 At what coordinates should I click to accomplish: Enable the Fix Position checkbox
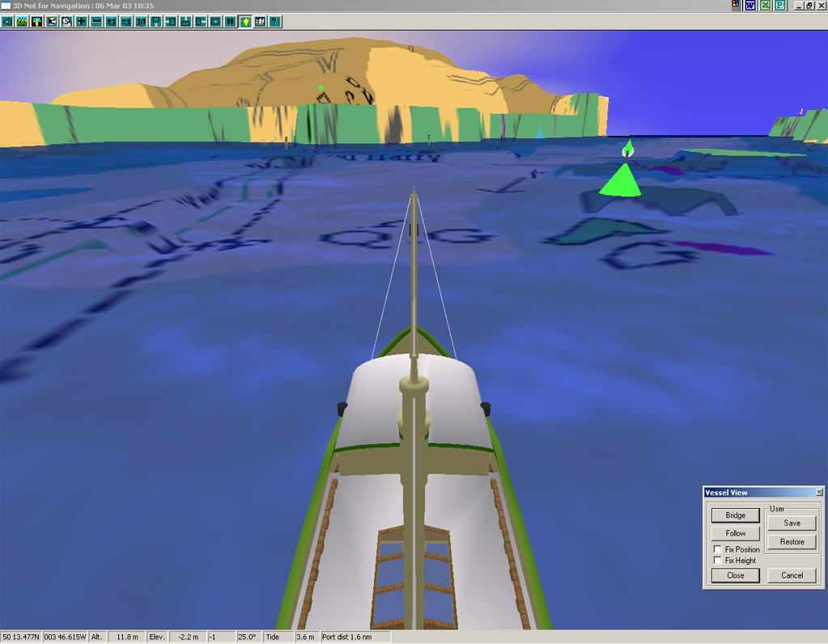718,549
